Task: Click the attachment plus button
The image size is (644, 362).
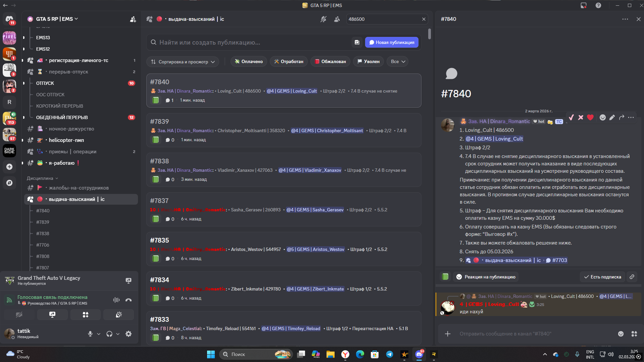Action: pos(448,334)
